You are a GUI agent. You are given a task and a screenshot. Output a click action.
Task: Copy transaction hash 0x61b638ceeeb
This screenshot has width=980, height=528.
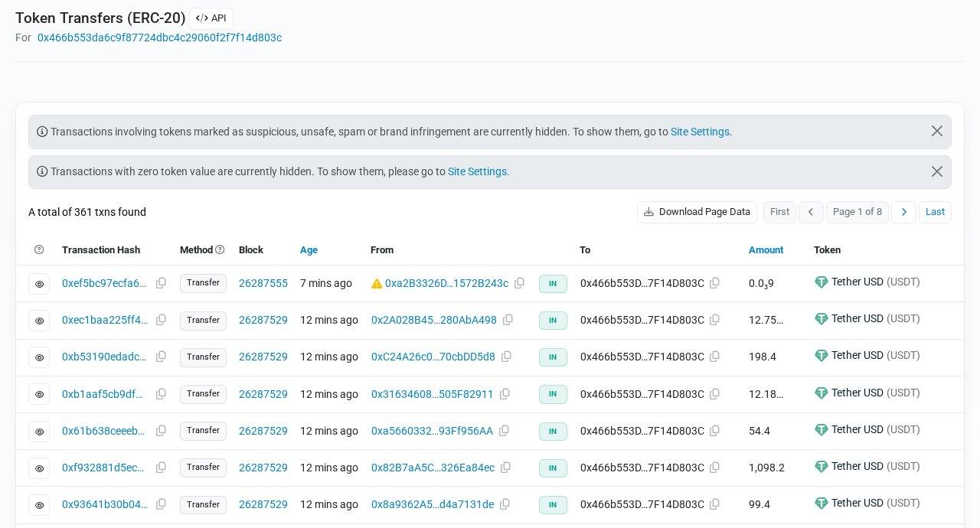coord(161,431)
